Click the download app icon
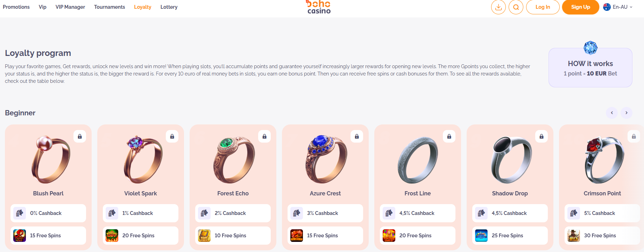The width and height of the screenshot is (644, 252). (498, 7)
